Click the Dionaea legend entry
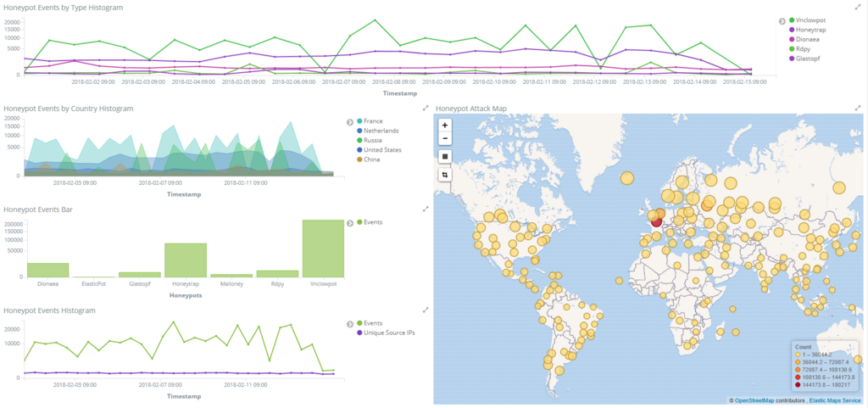This screenshot has width=868, height=408. pyautogui.click(x=805, y=39)
